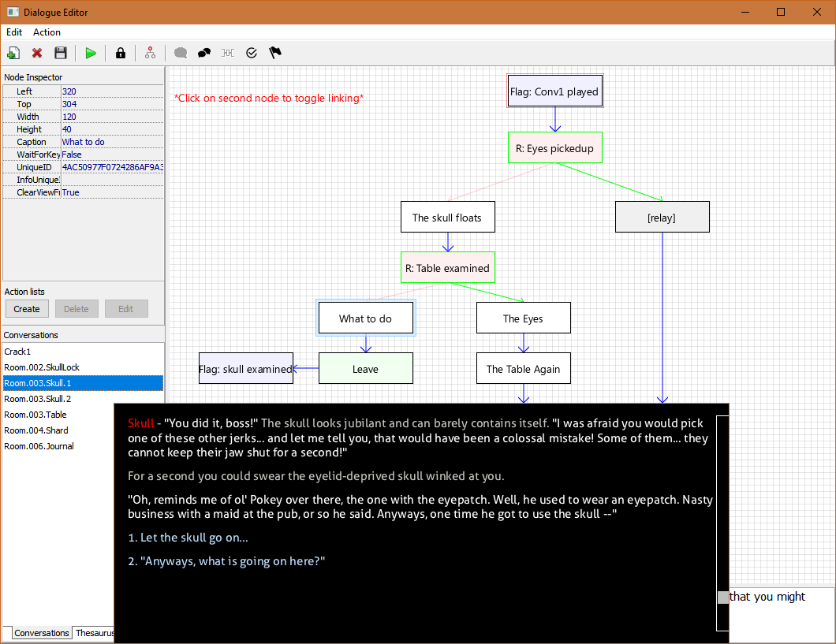Choose dialogue option "Let the skull go on..."
This screenshot has width=836, height=644.
(x=188, y=538)
